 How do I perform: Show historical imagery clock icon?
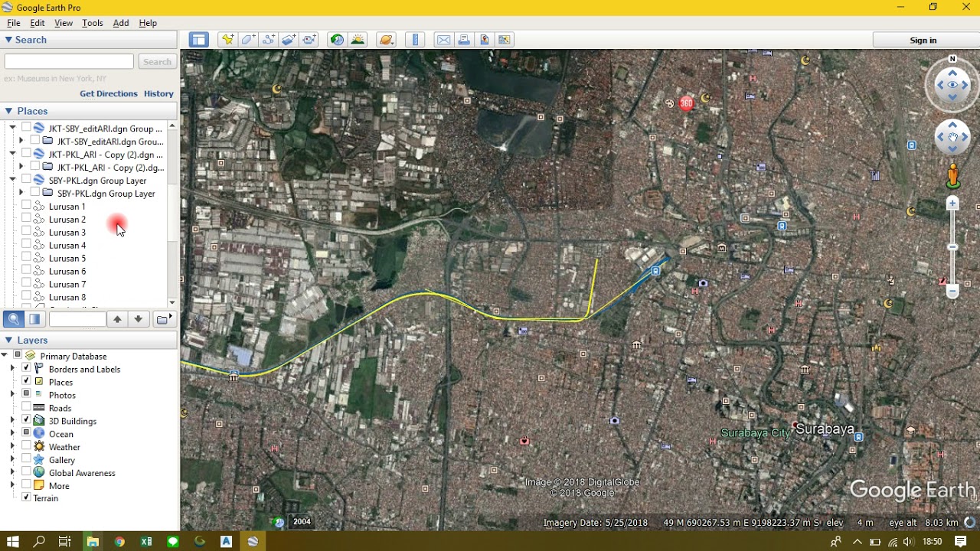click(337, 40)
